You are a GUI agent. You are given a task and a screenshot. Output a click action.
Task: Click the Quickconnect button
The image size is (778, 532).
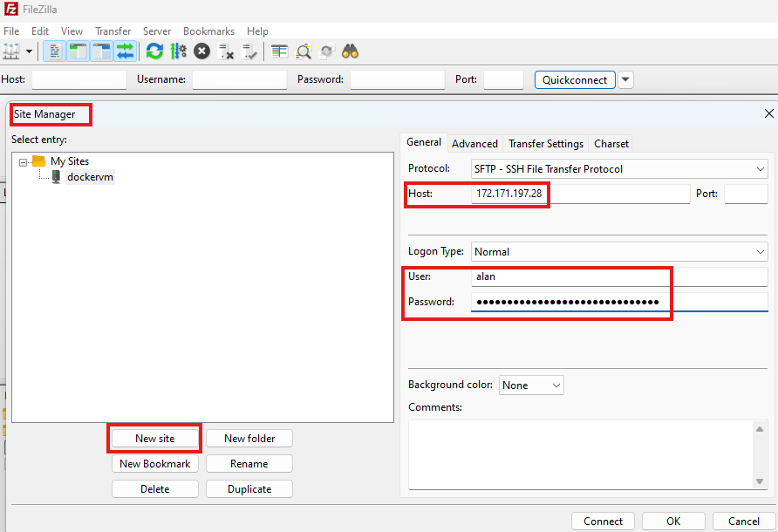[575, 80]
